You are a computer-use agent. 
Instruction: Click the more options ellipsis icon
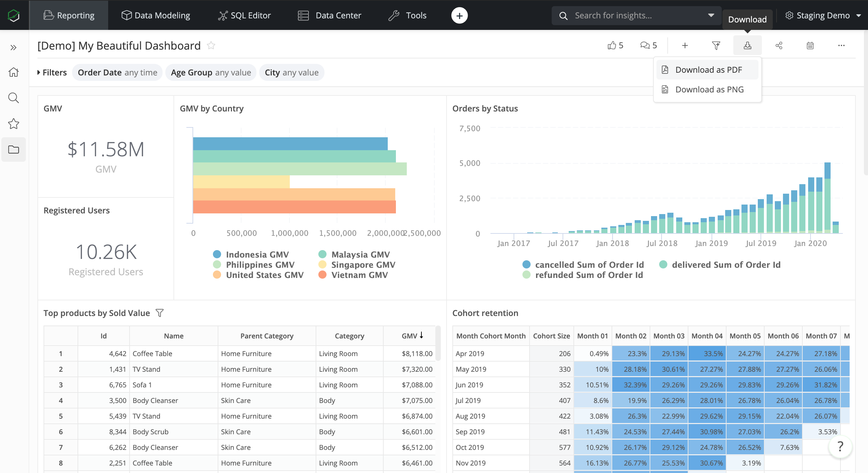tap(841, 45)
